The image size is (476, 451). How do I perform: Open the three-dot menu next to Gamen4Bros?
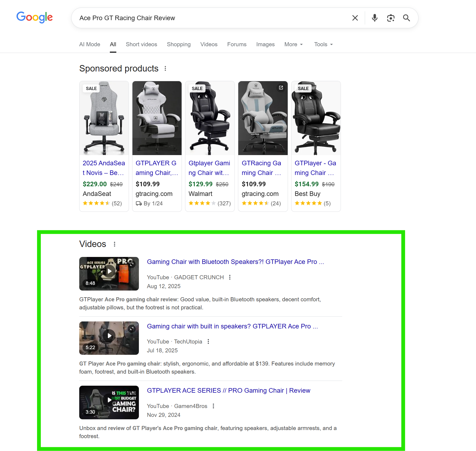214,406
